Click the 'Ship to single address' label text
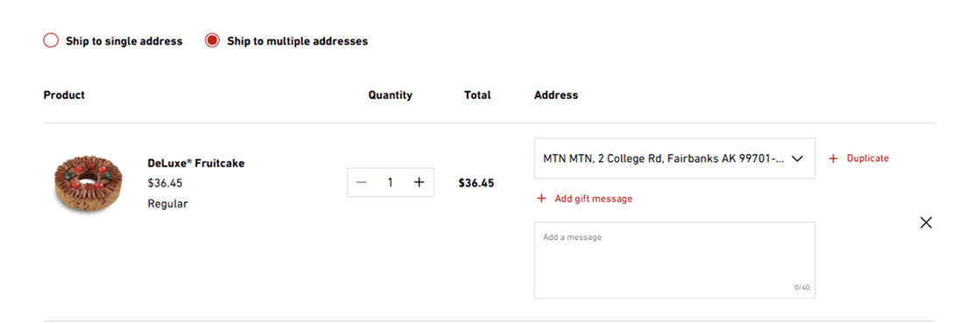Screen dimensions: 980x323 123,41
